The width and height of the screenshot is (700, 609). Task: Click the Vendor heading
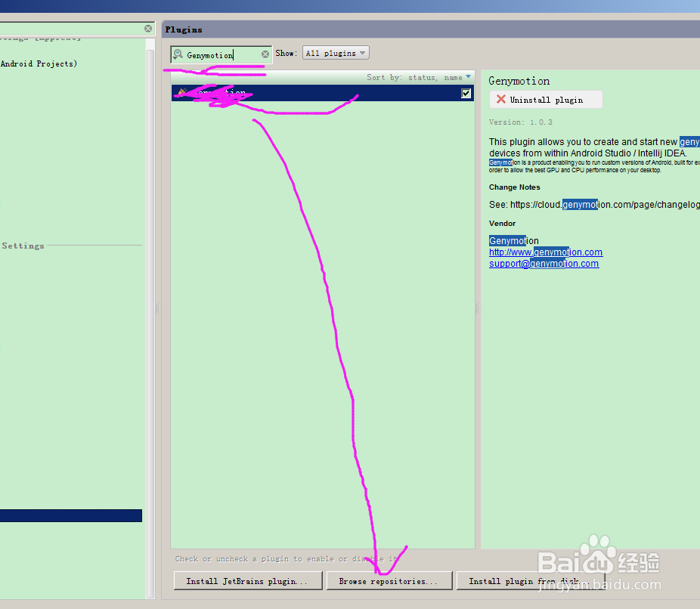pyautogui.click(x=502, y=223)
